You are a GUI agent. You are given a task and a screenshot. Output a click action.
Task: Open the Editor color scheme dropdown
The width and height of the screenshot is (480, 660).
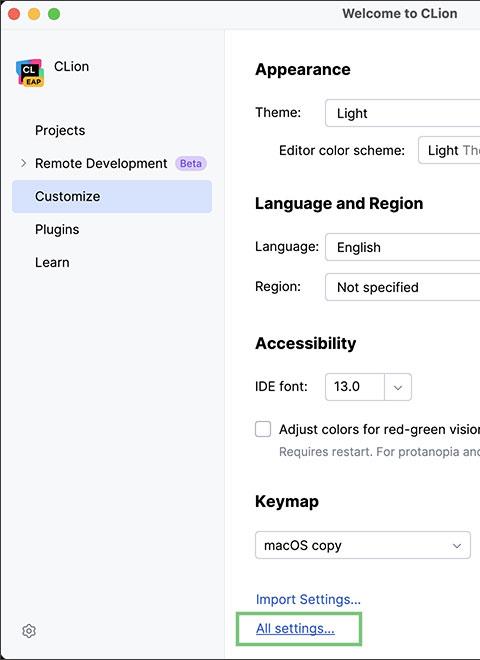point(449,150)
